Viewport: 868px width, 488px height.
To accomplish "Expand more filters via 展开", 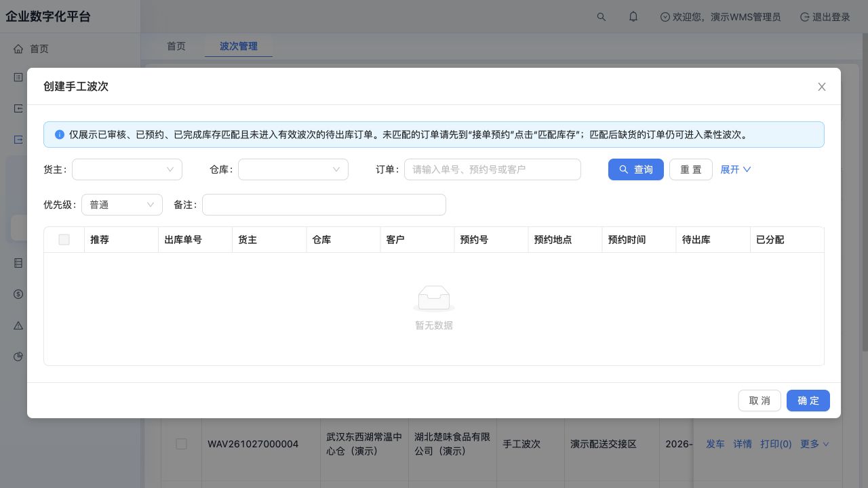I will [x=736, y=169].
